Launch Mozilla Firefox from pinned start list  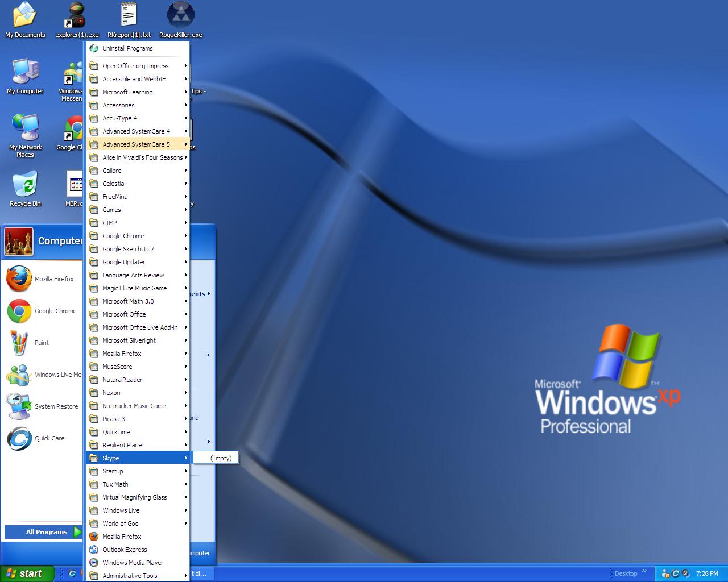click(x=43, y=279)
